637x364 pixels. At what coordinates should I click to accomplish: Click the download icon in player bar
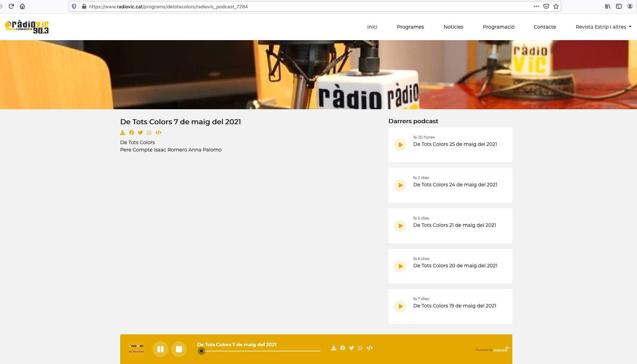pos(334,348)
